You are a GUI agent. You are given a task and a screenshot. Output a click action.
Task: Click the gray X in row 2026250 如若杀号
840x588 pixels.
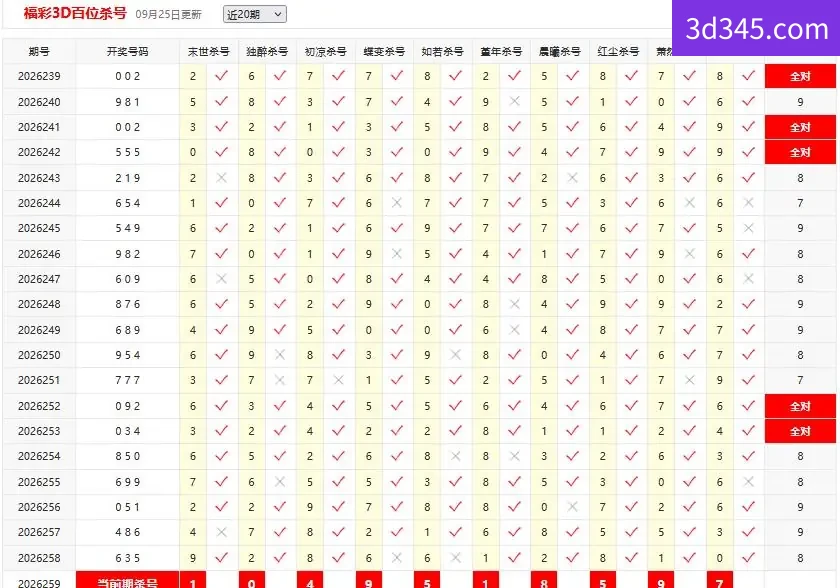(x=455, y=355)
